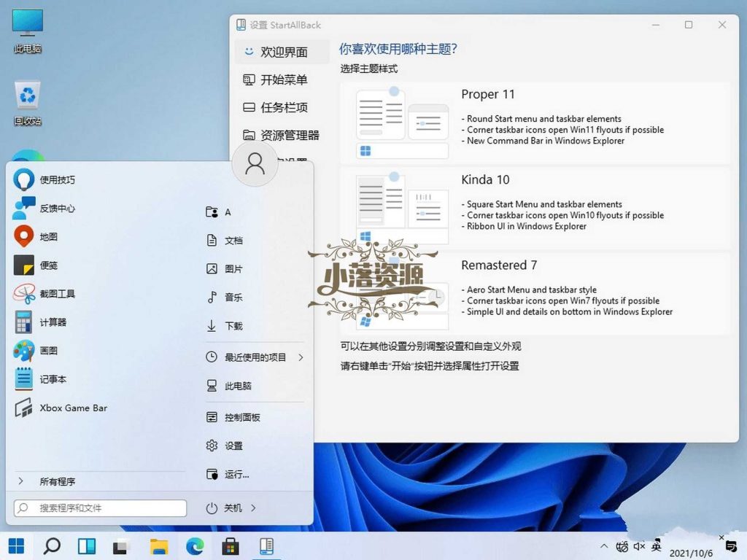The height and width of the screenshot is (560, 747).
Task: Click Kinda 10 theme preview thumbnail
Action: click(x=402, y=209)
